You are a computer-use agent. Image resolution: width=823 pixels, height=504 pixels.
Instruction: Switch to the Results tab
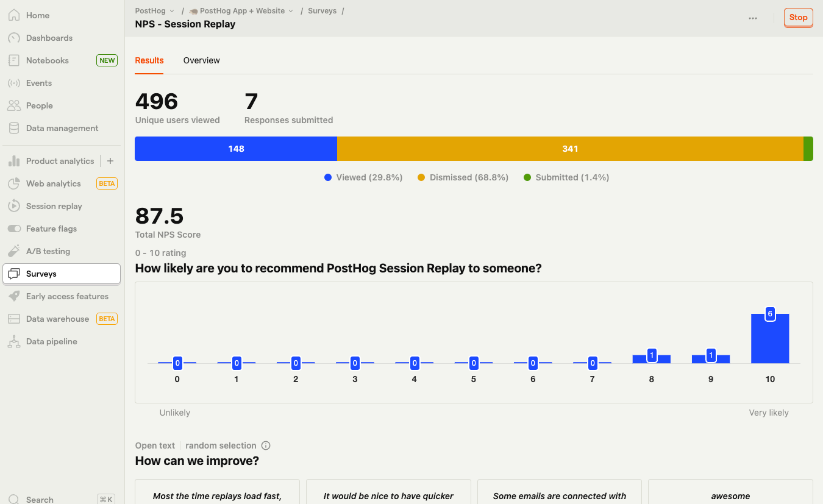tap(149, 60)
